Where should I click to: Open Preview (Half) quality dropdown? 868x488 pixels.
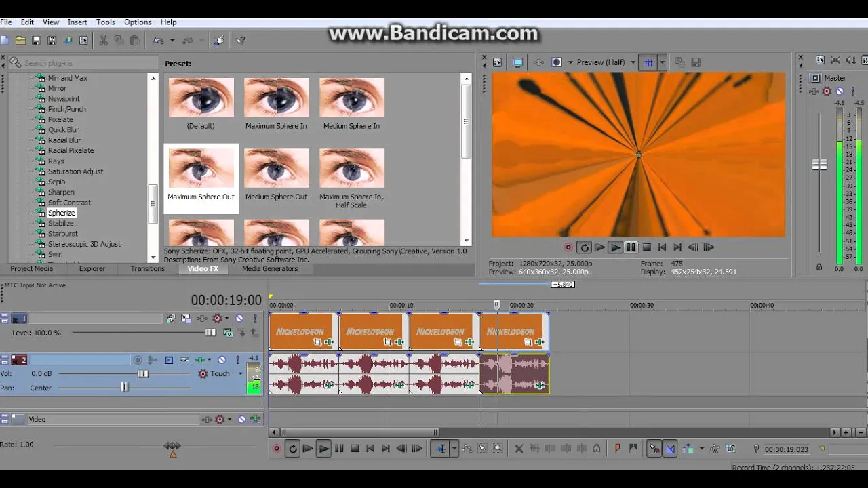[x=633, y=62]
